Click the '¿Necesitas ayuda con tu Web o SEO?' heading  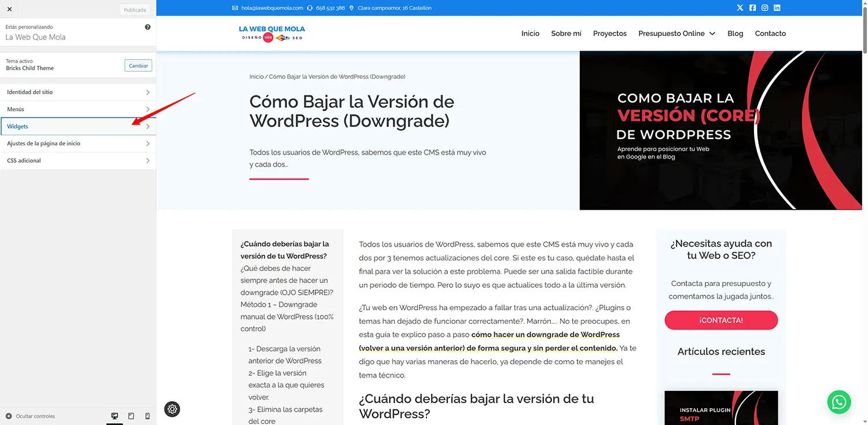[721, 250]
